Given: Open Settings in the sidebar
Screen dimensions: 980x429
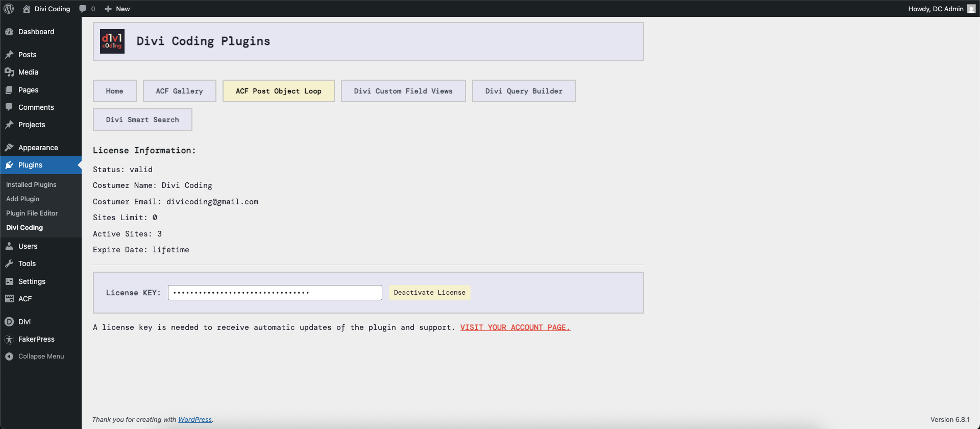Looking at the screenshot, I should point(41,281).
